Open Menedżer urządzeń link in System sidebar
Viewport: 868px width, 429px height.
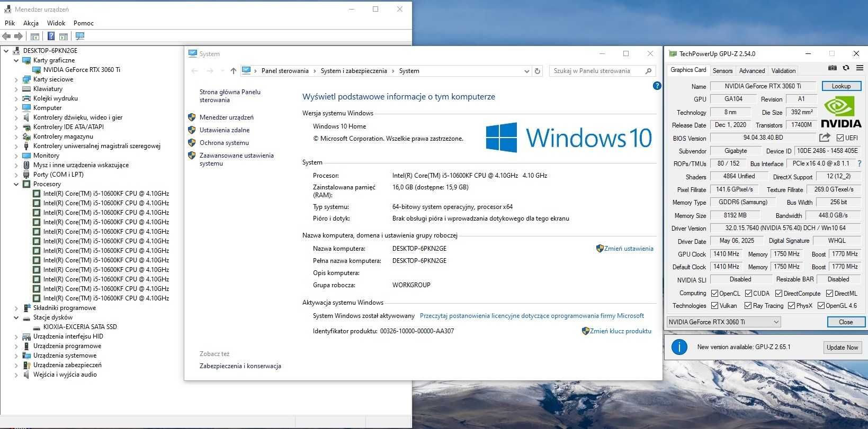(x=227, y=117)
